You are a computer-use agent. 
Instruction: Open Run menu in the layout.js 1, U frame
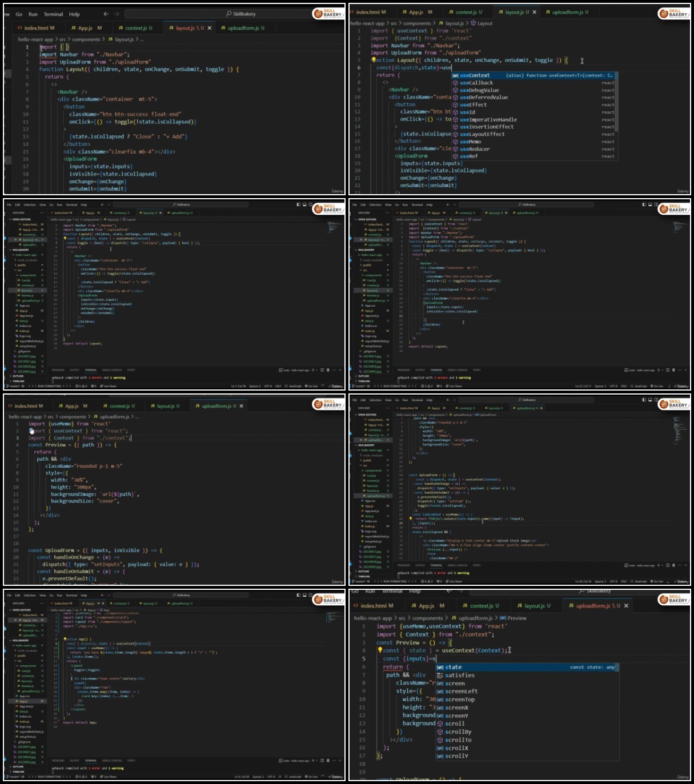tap(33, 14)
